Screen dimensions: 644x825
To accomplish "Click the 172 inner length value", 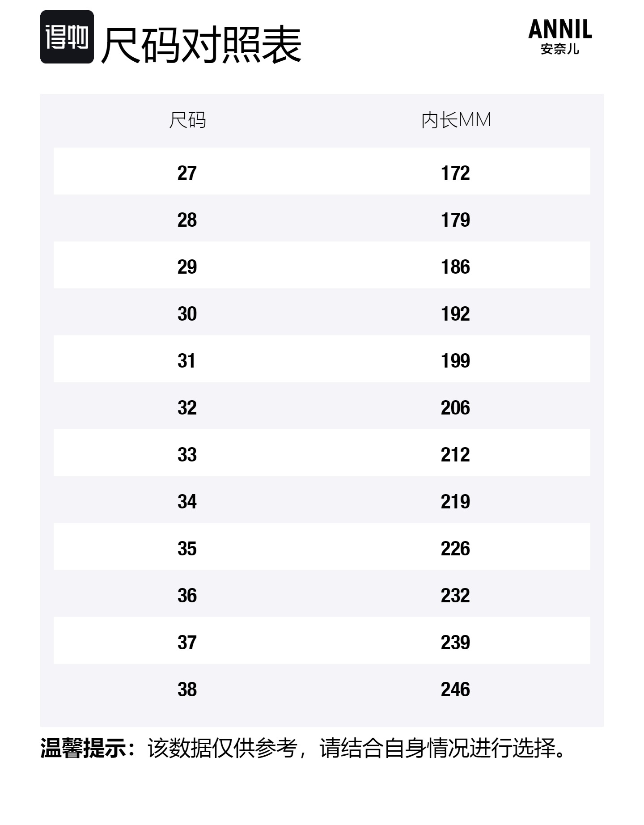I will (455, 173).
